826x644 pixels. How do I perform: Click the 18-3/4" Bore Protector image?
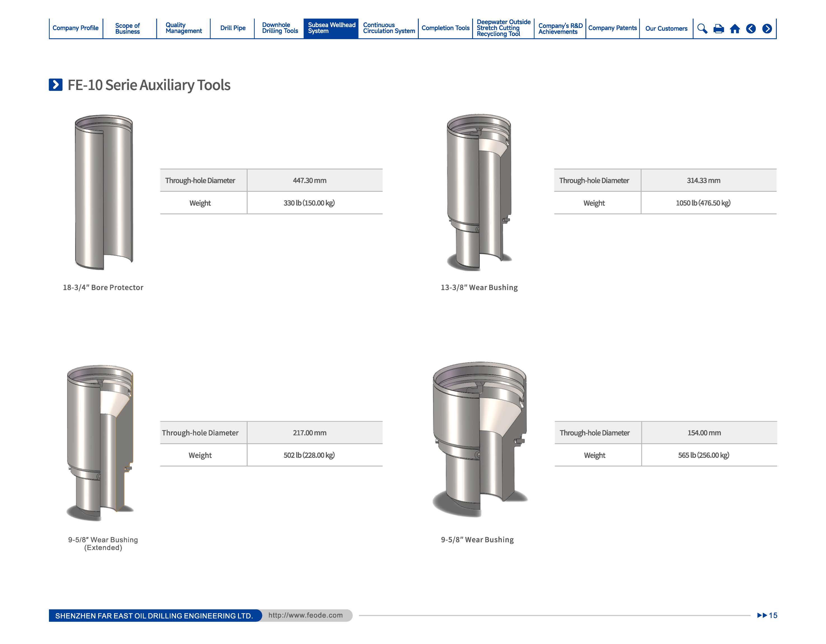103,192
